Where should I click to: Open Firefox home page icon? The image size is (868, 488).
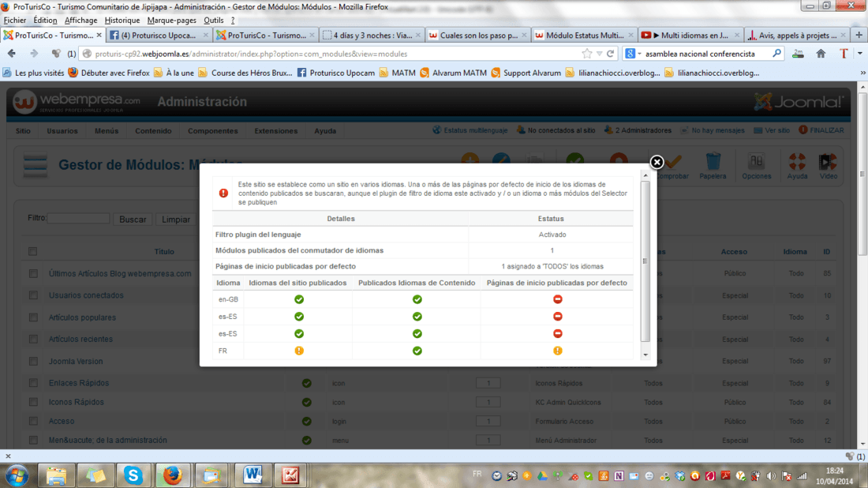coord(821,54)
